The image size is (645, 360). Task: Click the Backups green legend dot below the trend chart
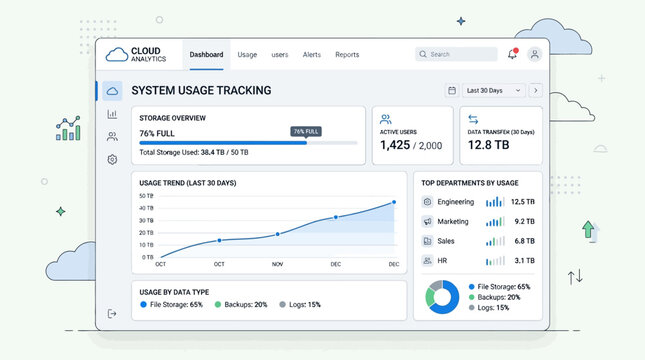pyautogui.click(x=218, y=304)
